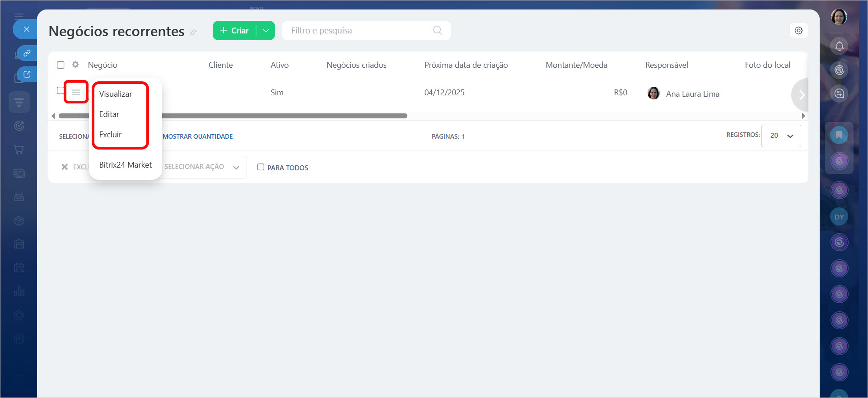Click the pin icon beside Negócios recorrentes
Viewport: 868px width, 398px height.
(x=193, y=32)
